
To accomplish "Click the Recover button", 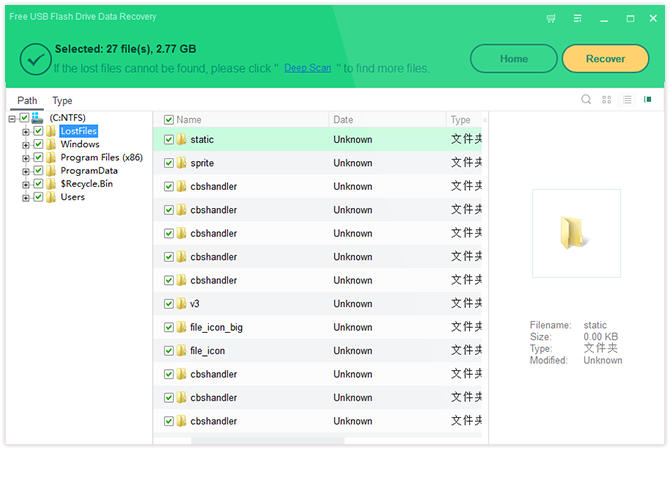I will (605, 59).
